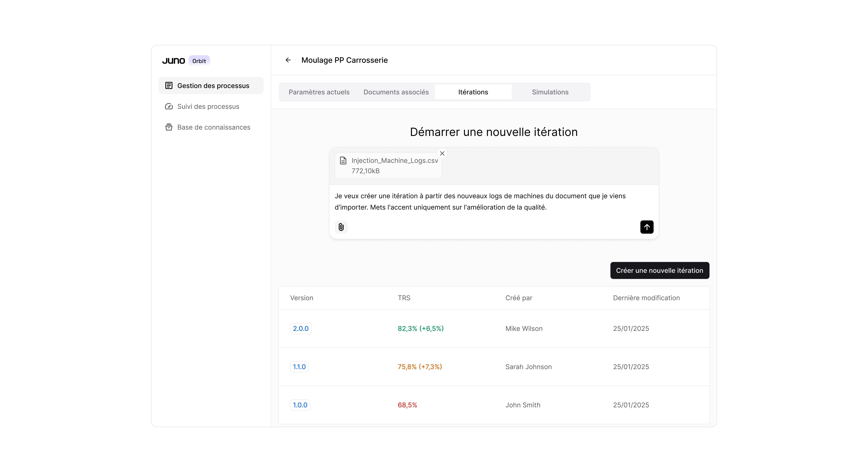The width and height of the screenshot is (868, 472).
Task: Open version 2.0.0 badge
Action: (x=301, y=328)
